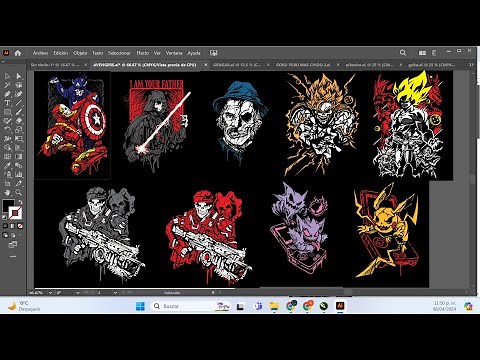The height and width of the screenshot is (360, 480).
Task: Select the Column Graph tool
Action: point(19,174)
